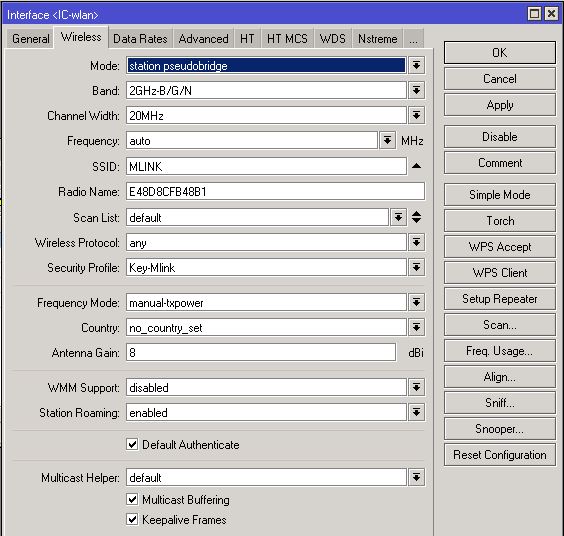The height and width of the screenshot is (536, 564).
Task: Open the HT MCS tab
Action: point(287,39)
